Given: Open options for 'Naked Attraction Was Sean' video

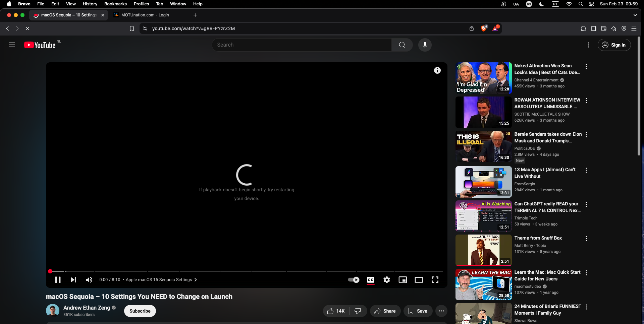Looking at the screenshot, I should point(586,66).
